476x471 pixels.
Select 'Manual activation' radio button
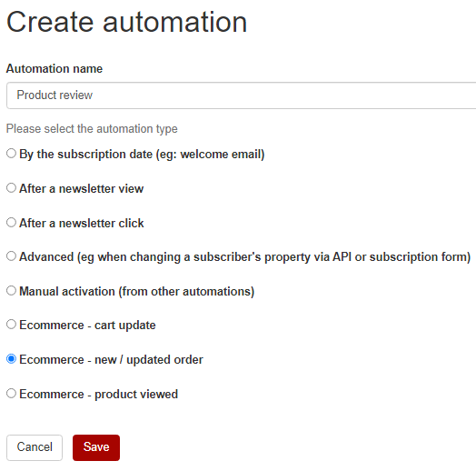coord(11,291)
